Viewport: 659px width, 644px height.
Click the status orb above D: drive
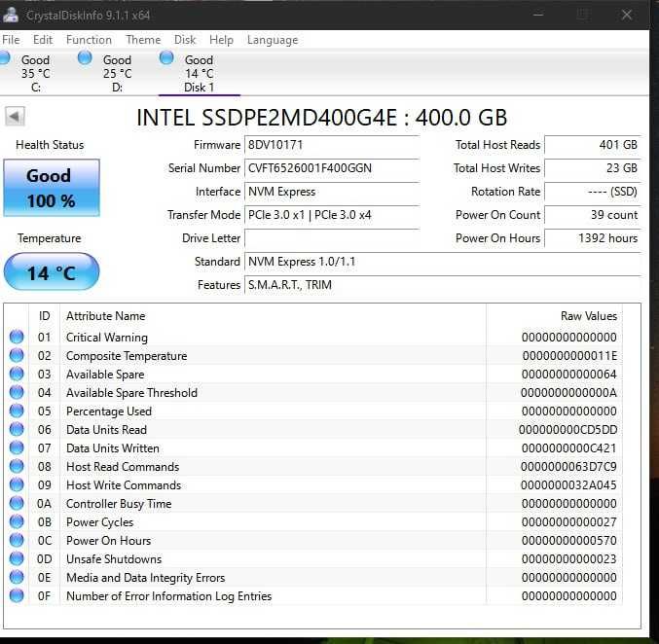click(85, 57)
